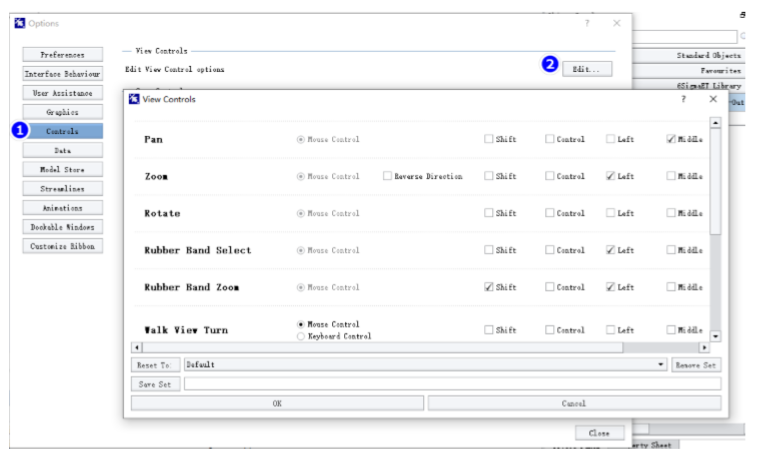Click the Cancel button
Screen dimensions: 759x453
(574, 403)
